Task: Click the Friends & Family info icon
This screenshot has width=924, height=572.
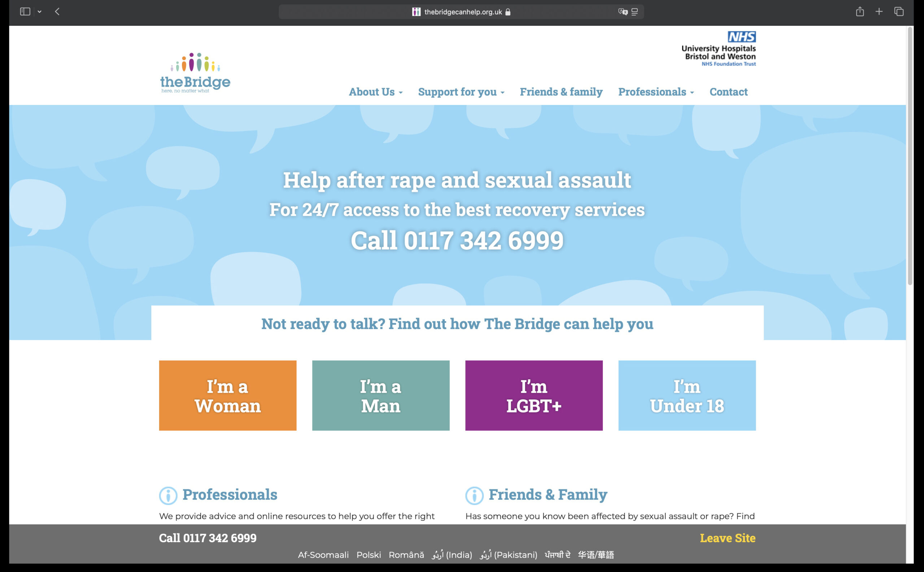Action: [475, 495]
